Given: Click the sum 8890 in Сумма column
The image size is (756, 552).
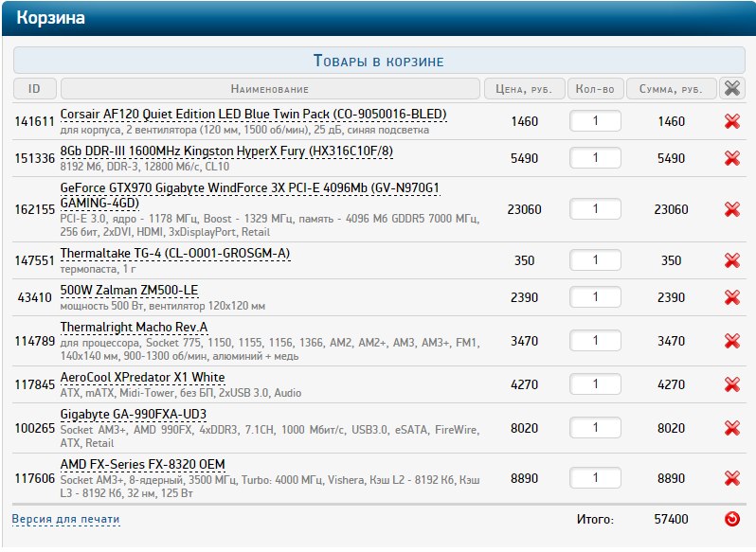Looking at the screenshot, I should [x=671, y=479].
